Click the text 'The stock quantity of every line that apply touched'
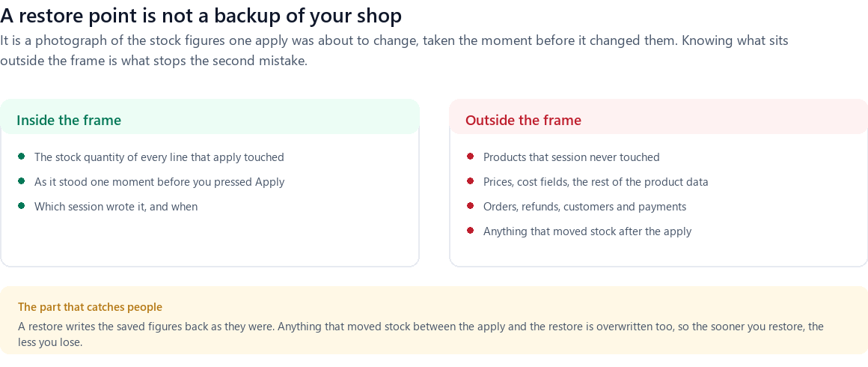The height and width of the screenshot is (367, 868). pyautogui.click(x=159, y=157)
